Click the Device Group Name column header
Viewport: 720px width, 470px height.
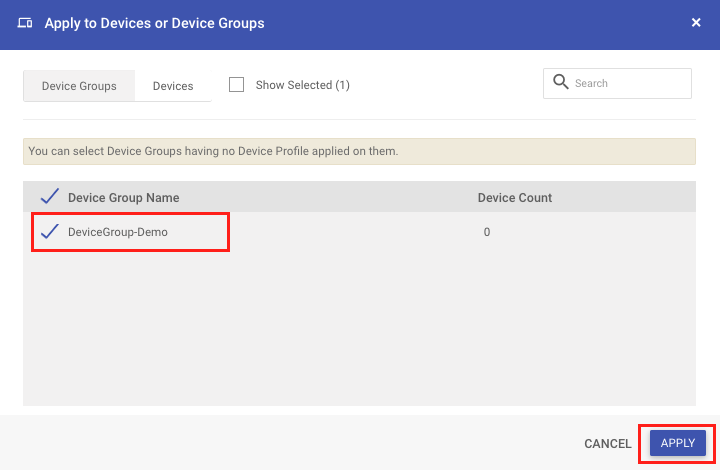pos(124,198)
